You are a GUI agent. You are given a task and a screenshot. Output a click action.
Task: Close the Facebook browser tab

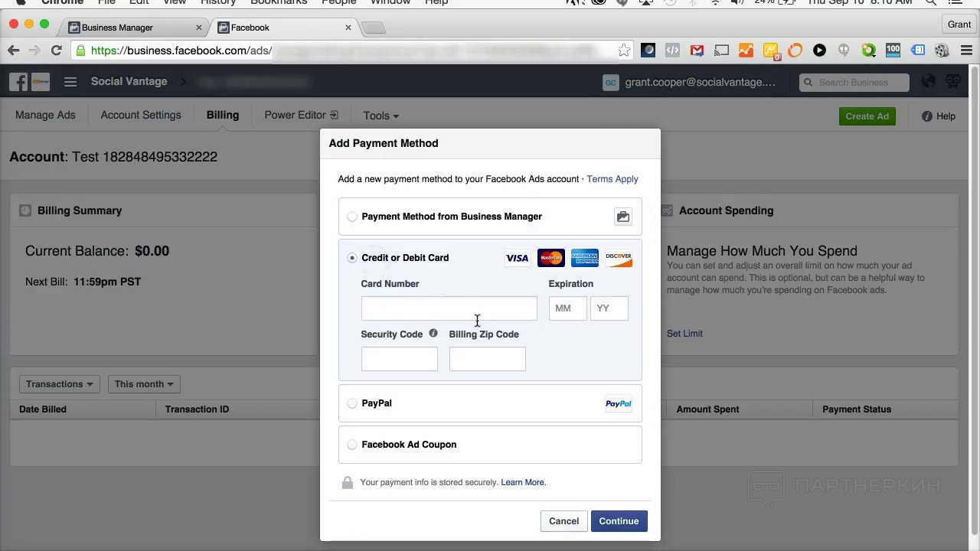348,28
